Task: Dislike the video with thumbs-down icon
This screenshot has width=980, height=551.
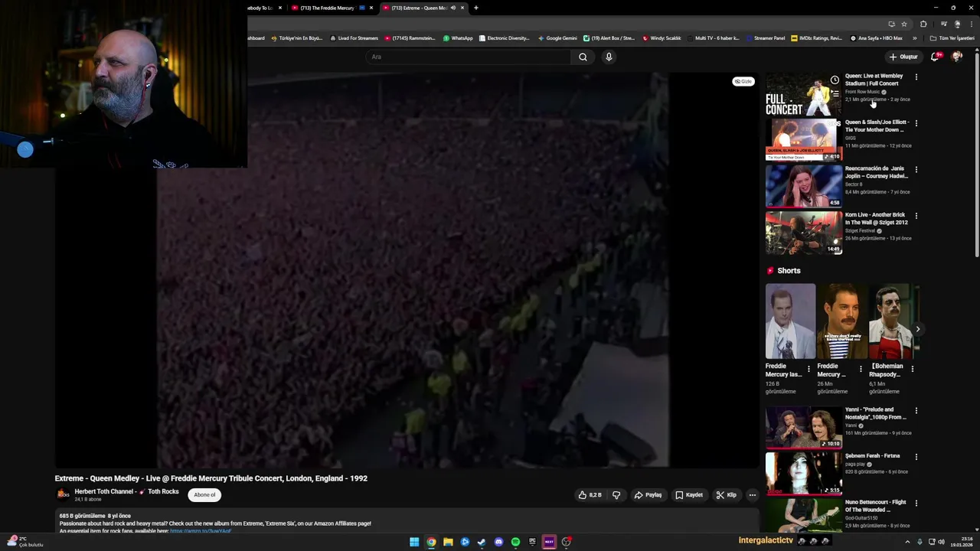Action: (x=616, y=495)
